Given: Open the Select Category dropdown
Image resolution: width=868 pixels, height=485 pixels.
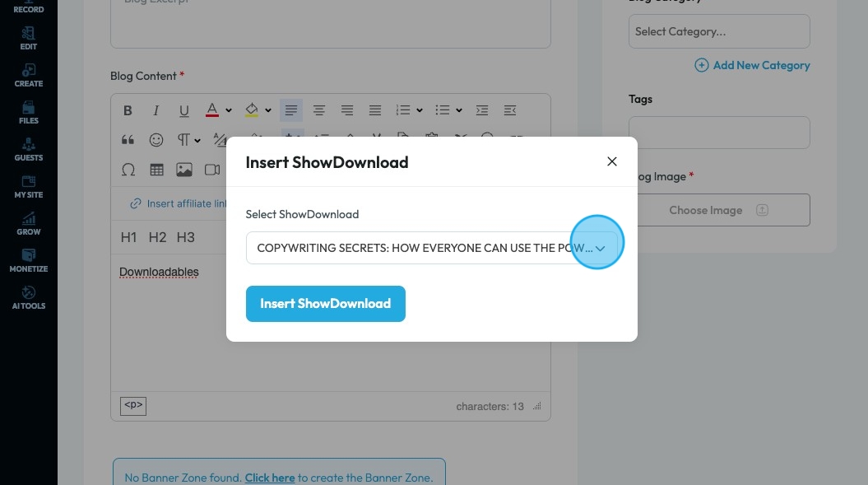Looking at the screenshot, I should [x=718, y=32].
